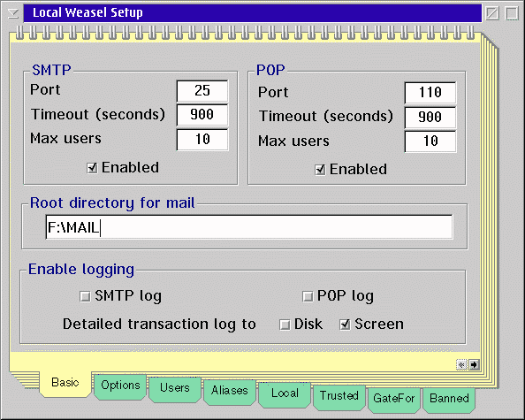Check the Disk transaction log option
The width and height of the screenshot is (525, 420).
[x=285, y=325]
